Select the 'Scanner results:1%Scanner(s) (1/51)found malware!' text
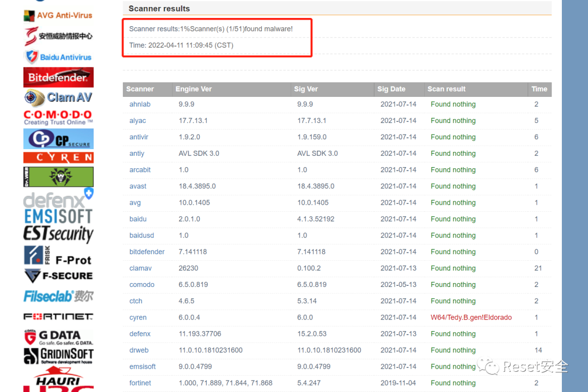 tap(211, 29)
